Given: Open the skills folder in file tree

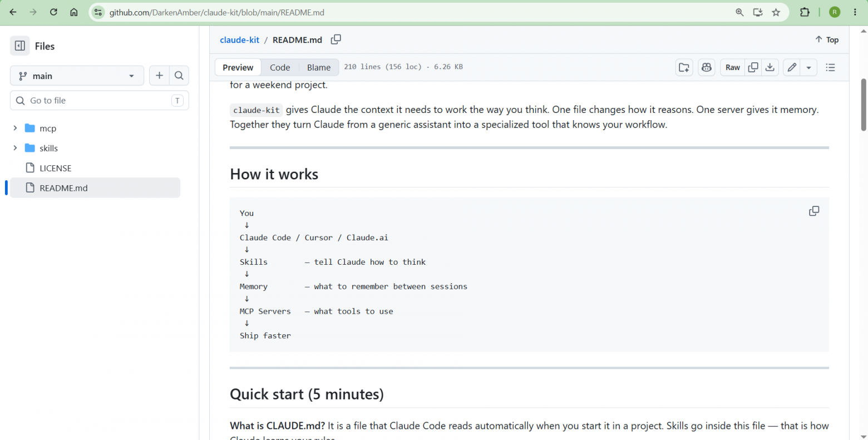Looking at the screenshot, I should pos(48,148).
